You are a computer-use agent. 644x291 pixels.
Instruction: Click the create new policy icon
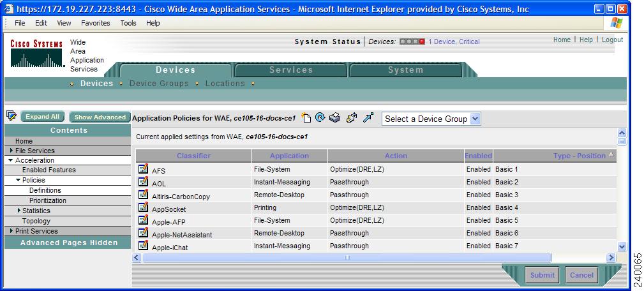pos(306,118)
